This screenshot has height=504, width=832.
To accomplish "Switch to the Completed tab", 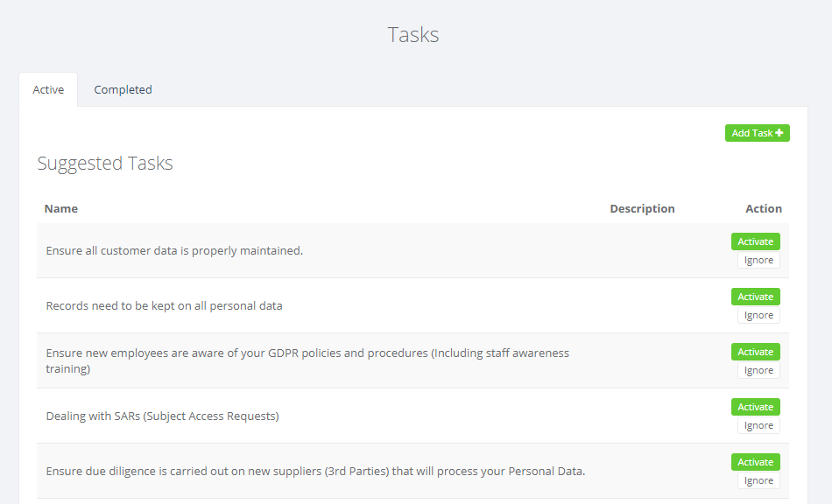I will point(123,89).
